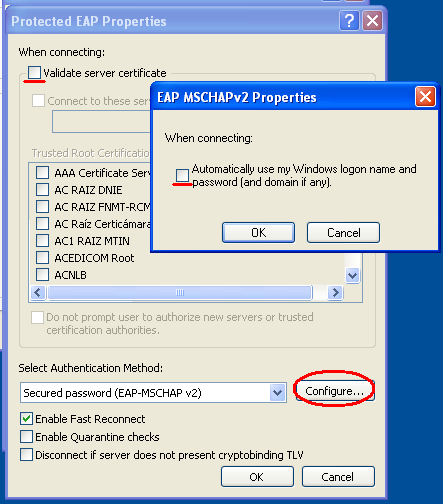The height and width of the screenshot is (504, 443).
Task: Close the Protected EAP Properties window
Action: tap(372, 21)
